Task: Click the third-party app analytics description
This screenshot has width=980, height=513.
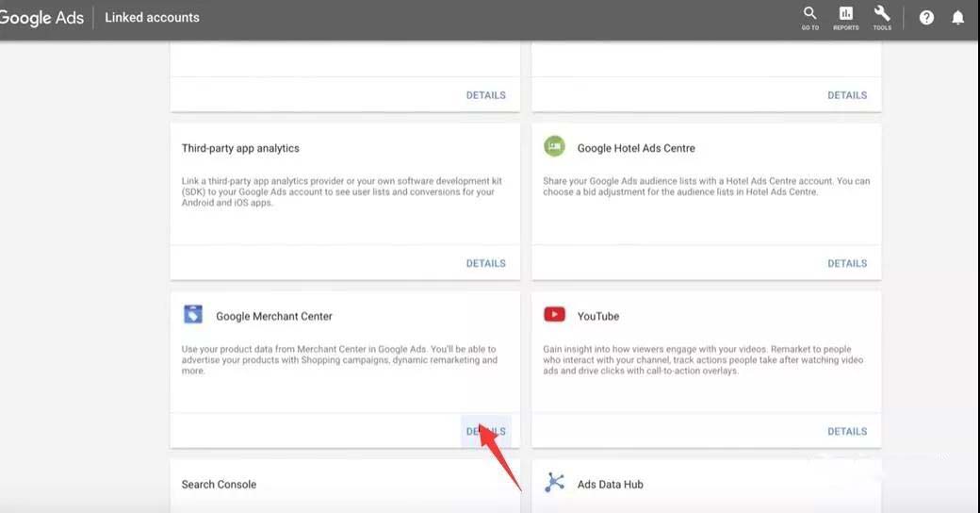Action: click(341, 191)
